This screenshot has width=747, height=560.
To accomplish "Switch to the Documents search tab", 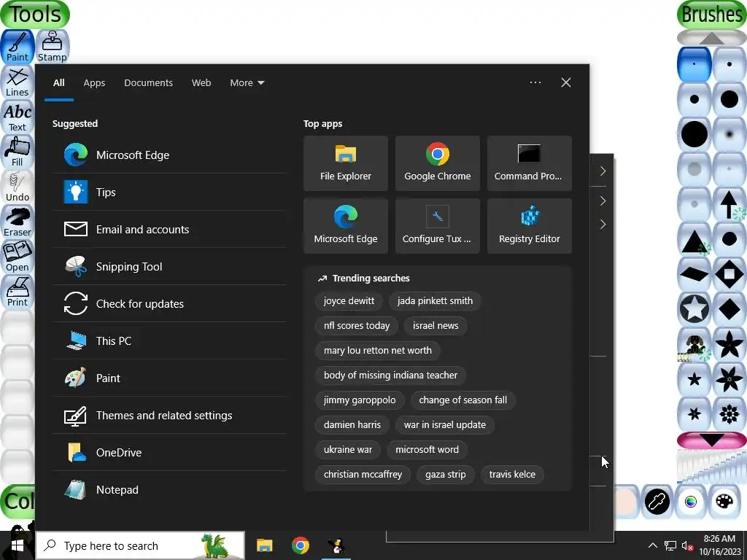I will pos(148,83).
